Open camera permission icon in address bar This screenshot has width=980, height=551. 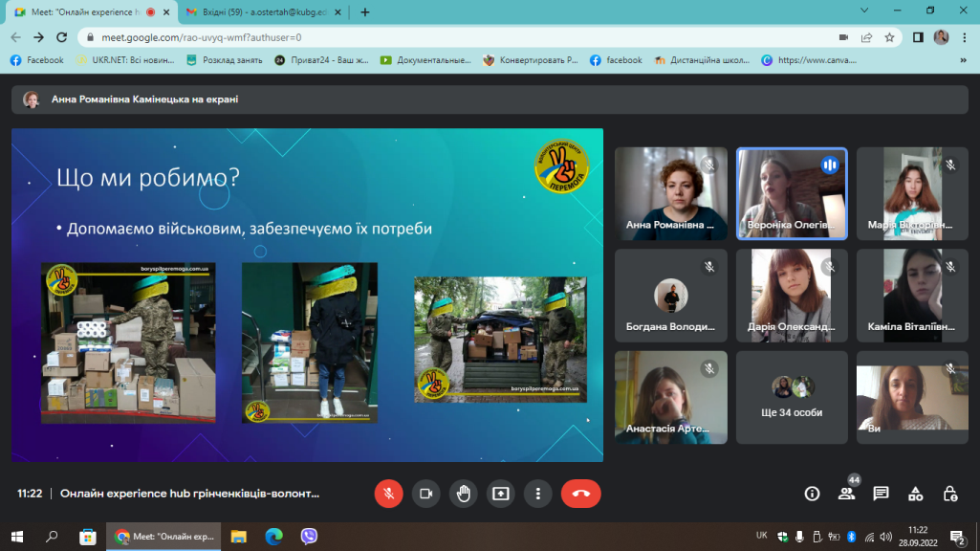[x=843, y=37]
